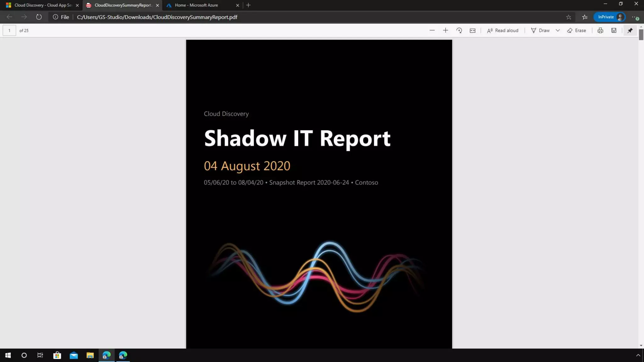The height and width of the screenshot is (362, 644).
Task: Open the InPrivate profile button
Action: (x=609, y=17)
